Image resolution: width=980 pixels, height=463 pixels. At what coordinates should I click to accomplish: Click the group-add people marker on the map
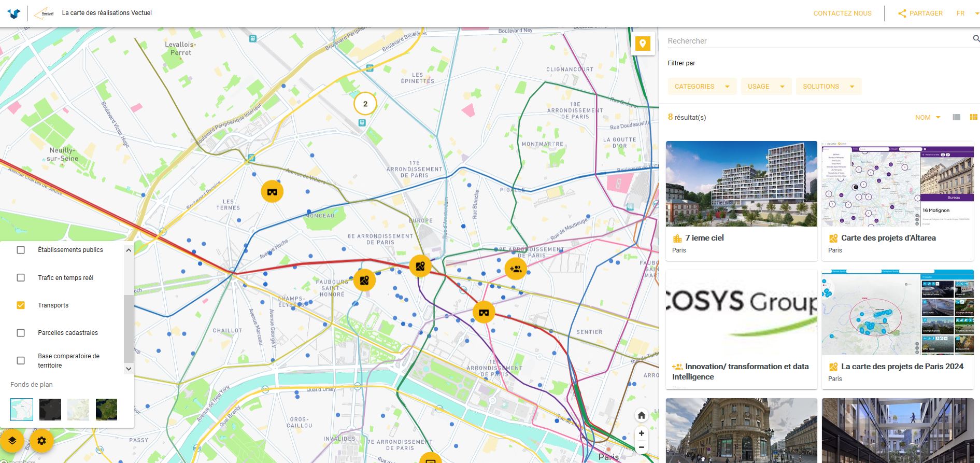coord(516,269)
